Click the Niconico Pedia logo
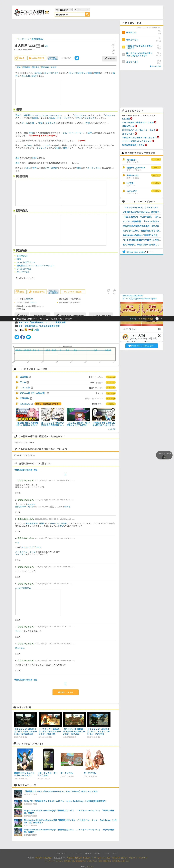Viewport: 174px width, 868px height. (32, 12)
